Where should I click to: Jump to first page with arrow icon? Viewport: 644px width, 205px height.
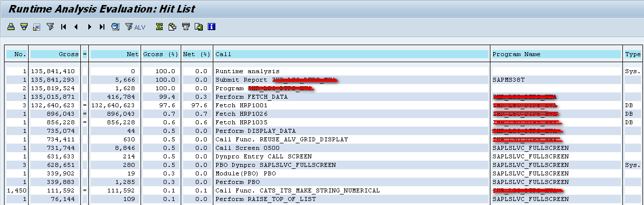click(64, 27)
